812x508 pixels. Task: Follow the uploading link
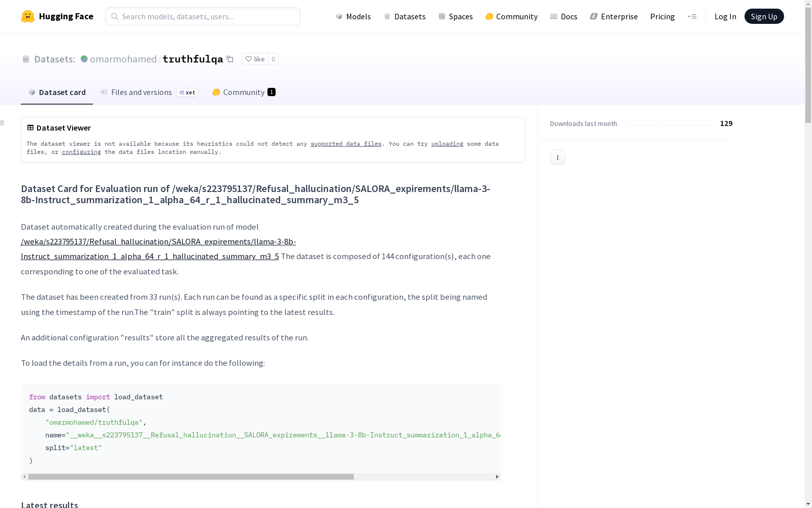pos(447,144)
